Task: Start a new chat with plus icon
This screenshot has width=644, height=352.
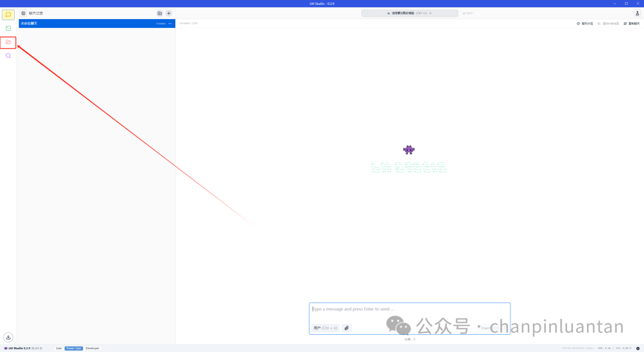Action: coord(169,13)
